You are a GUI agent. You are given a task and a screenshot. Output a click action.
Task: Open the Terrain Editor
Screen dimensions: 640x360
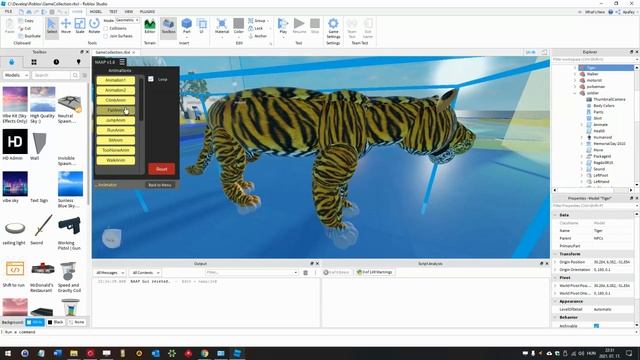point(150,26)
